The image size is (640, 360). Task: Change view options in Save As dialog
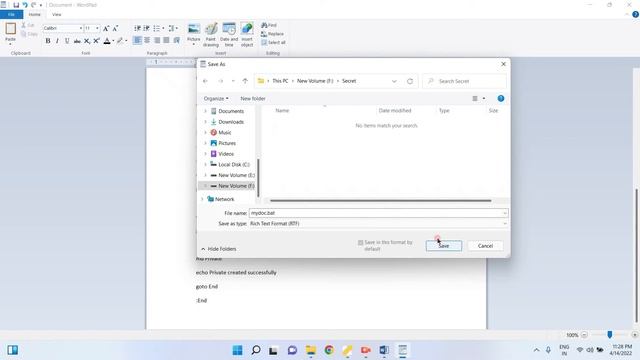point(478,98)
